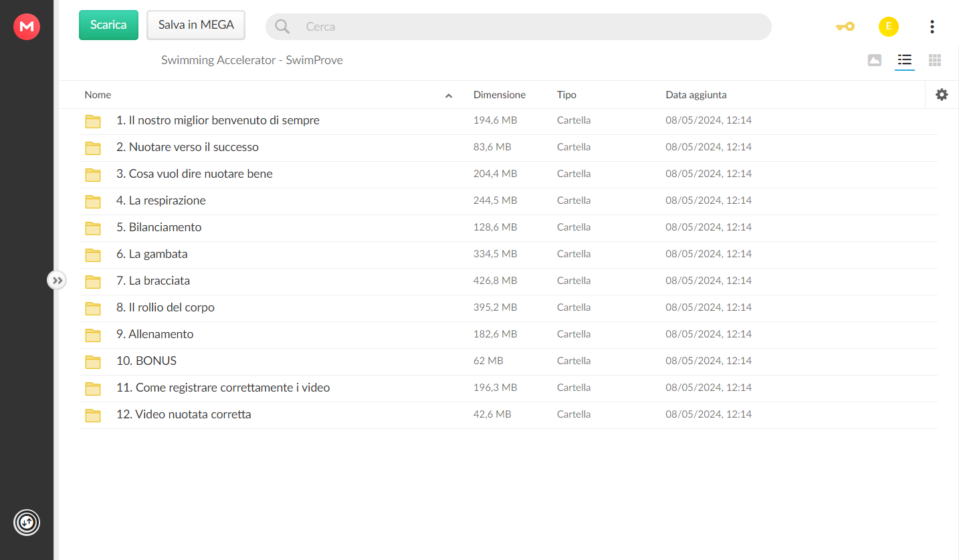Select '12. Video nuotata corretta' folder name

[184, 414]
